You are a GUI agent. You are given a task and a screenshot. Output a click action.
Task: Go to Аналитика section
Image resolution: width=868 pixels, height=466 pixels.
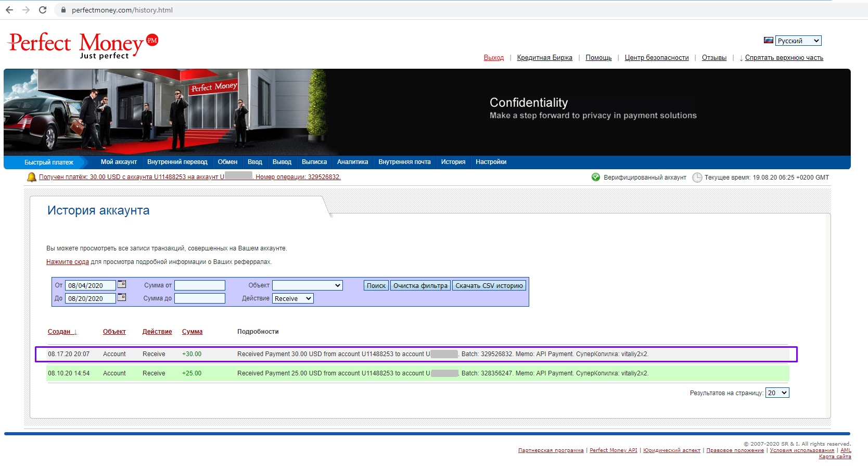[x=352, y=162]
